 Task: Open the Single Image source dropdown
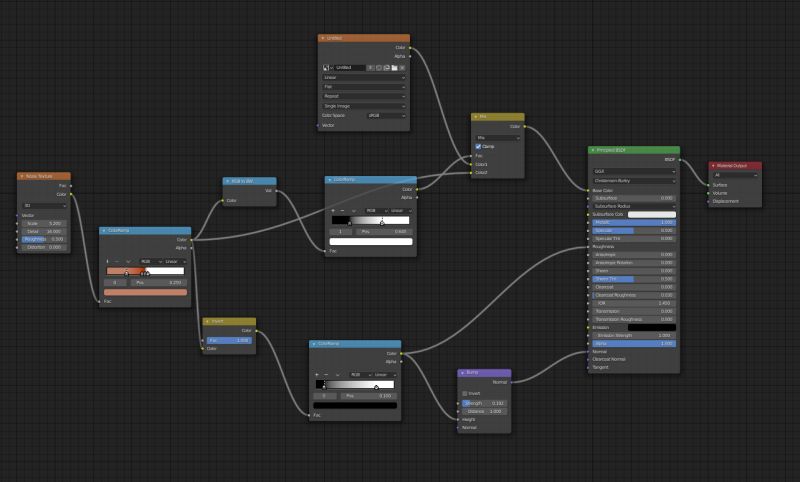tap(364, 106)
